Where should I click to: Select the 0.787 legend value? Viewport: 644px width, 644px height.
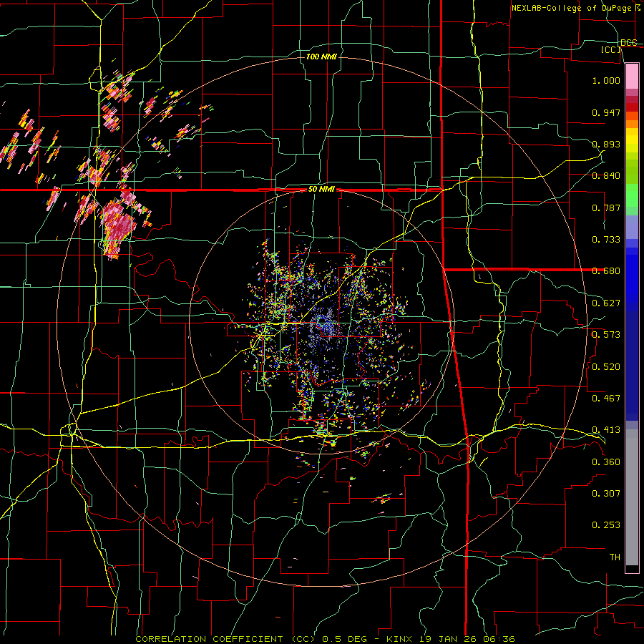[606, 208]
